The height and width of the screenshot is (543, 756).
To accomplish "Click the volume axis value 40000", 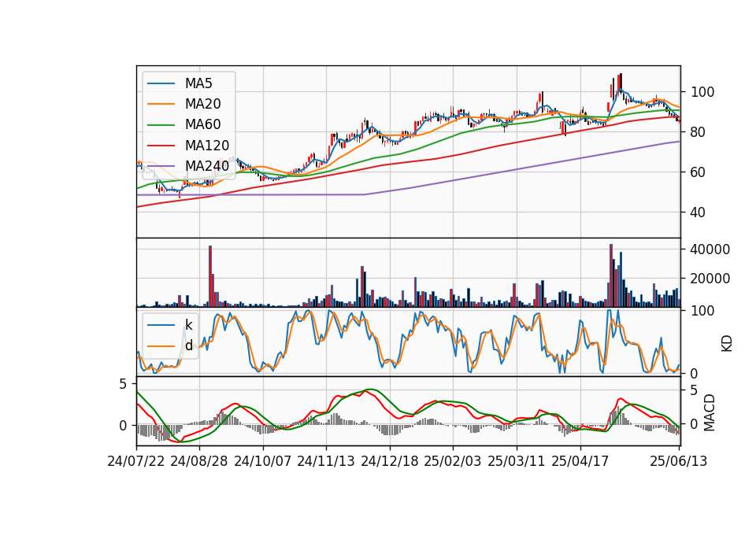I will [x=710, y=249].
